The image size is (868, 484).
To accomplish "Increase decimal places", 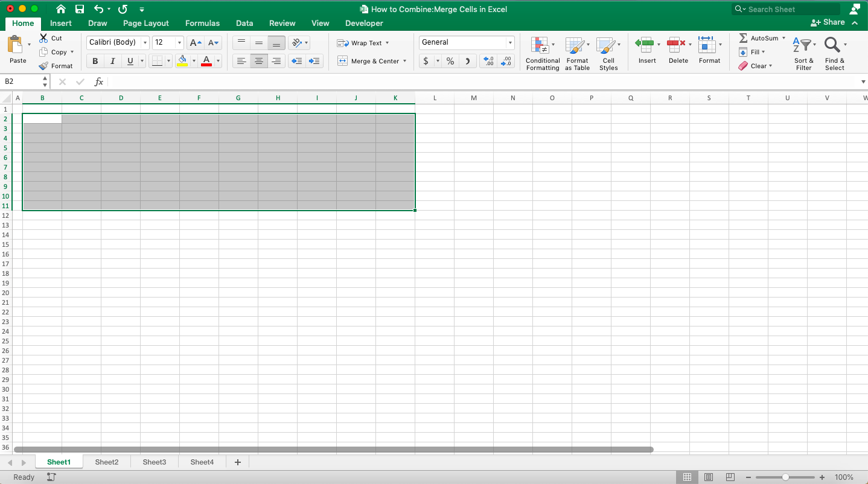I will [488, 61].
